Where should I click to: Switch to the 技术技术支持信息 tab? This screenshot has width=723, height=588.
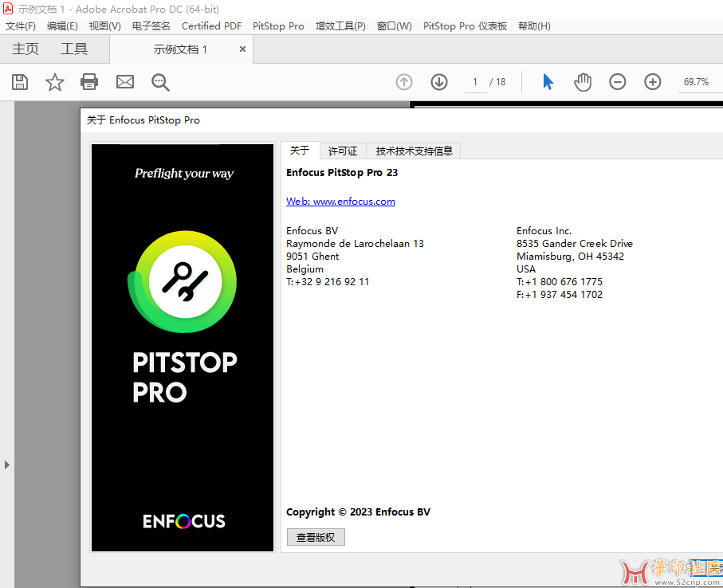coord(414,151)
